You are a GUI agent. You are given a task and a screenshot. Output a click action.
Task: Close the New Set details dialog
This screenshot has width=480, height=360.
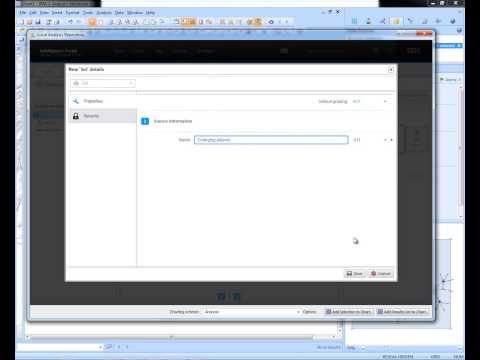(391, 69)
